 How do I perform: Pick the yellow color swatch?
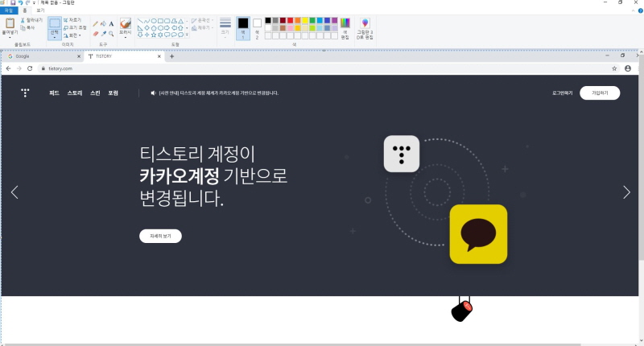pyautogui.click(x=305, y=21)
